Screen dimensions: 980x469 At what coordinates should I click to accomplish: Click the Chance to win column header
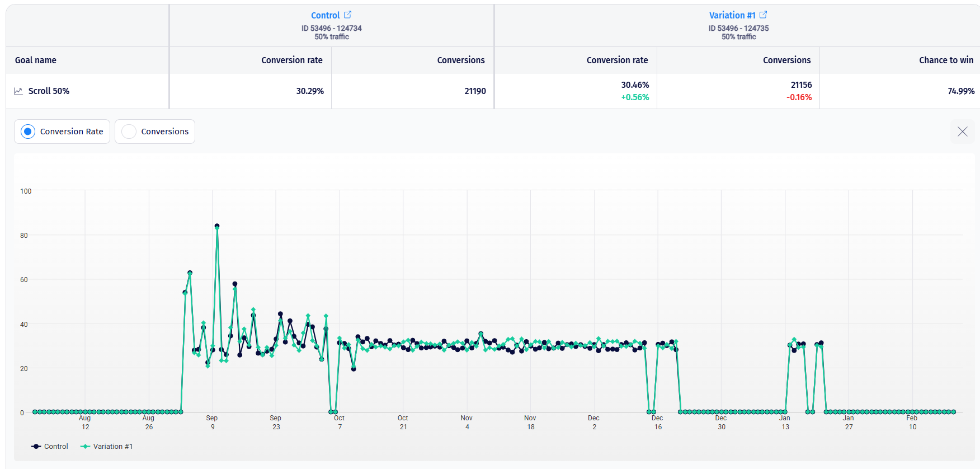(x=946, y=60)
